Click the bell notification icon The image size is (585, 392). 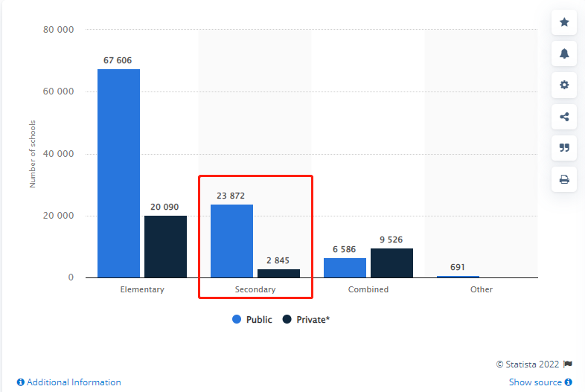564,54
